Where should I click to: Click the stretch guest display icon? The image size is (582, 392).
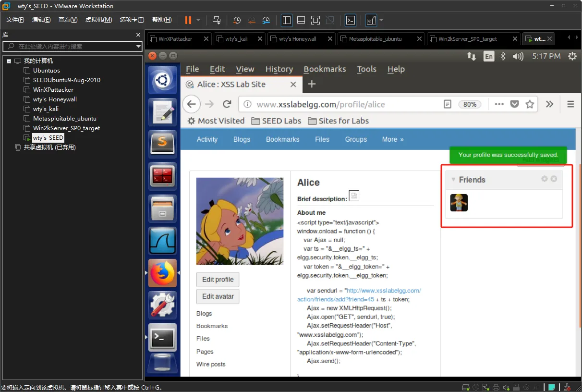pos(371,20)
